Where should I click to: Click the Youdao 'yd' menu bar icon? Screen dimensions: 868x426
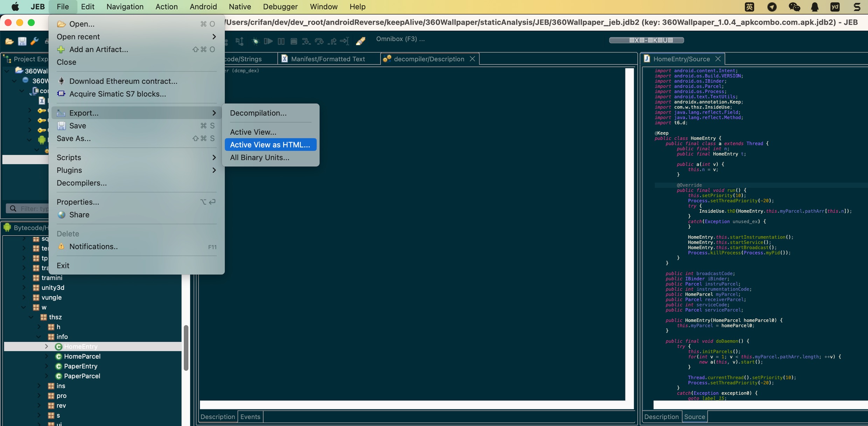(x=835, y=7)
